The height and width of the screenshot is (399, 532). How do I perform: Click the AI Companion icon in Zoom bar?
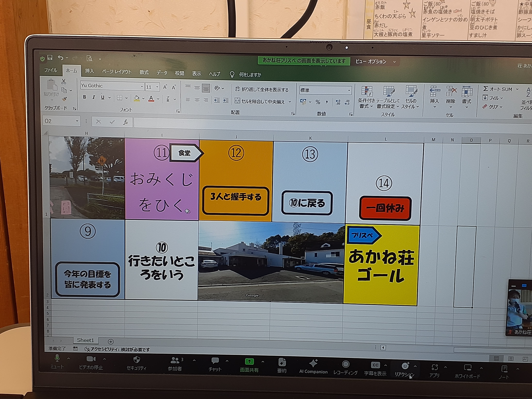tap(313, 364)
